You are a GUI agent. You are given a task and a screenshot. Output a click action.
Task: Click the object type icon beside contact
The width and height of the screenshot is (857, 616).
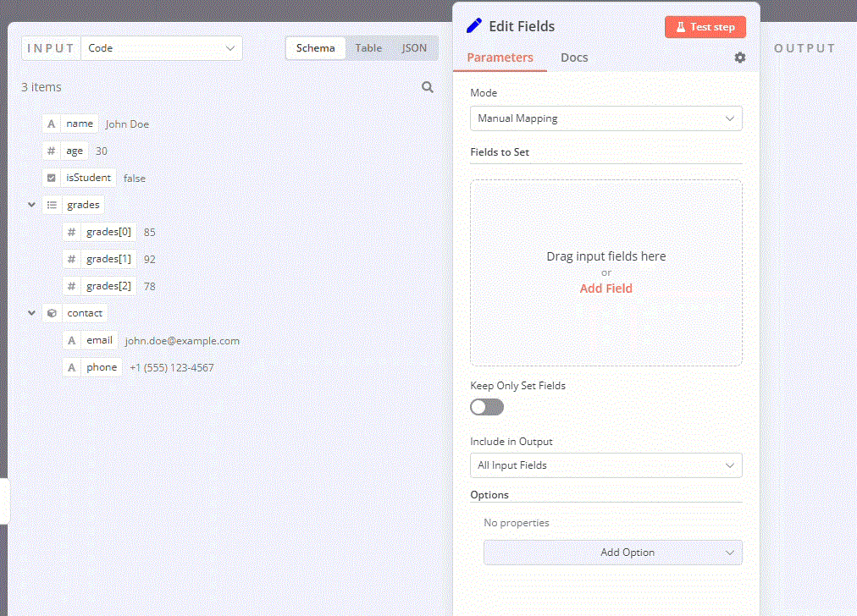click(x=51, y=312)
